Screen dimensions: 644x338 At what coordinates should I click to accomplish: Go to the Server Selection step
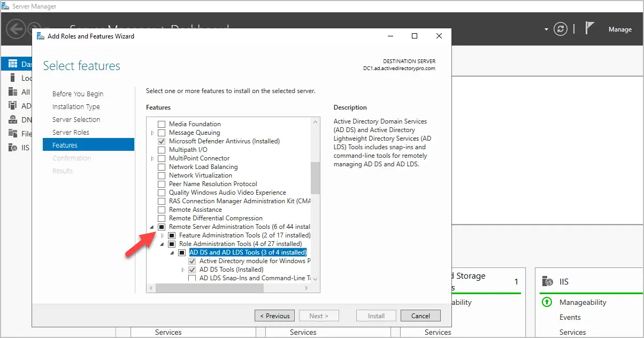tap(76, 119)
